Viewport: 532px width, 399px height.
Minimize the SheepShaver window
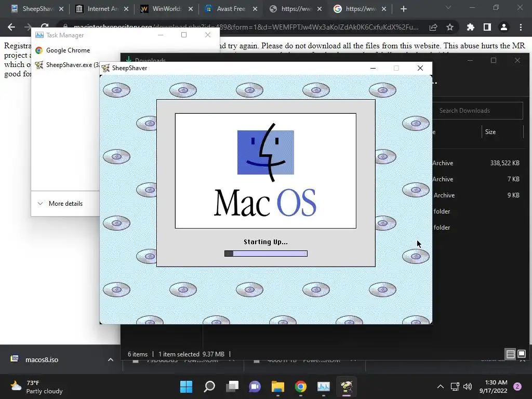(373, 68)
